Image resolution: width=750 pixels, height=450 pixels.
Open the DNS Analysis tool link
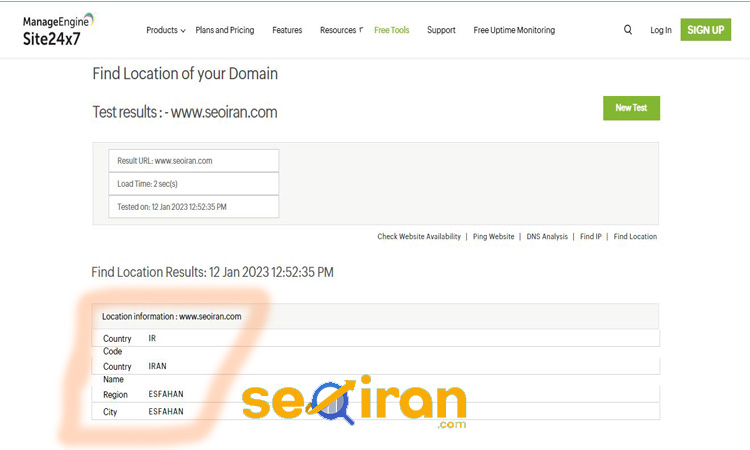547,236
